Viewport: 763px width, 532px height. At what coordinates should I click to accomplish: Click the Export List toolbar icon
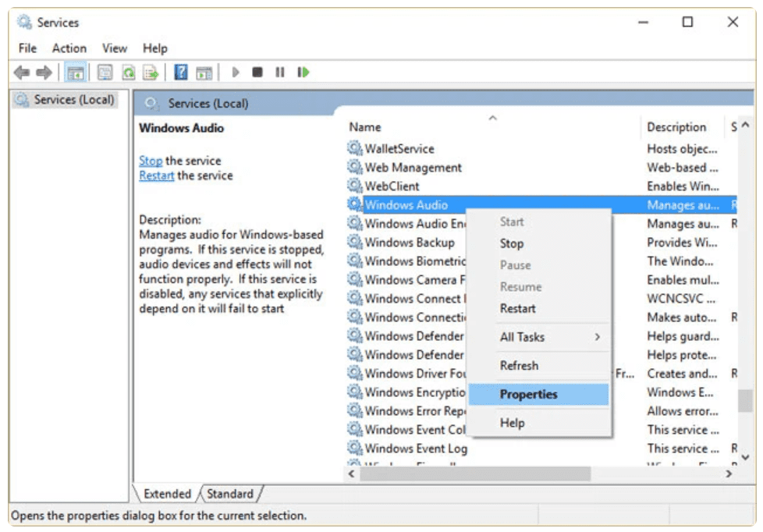[151, 73]
